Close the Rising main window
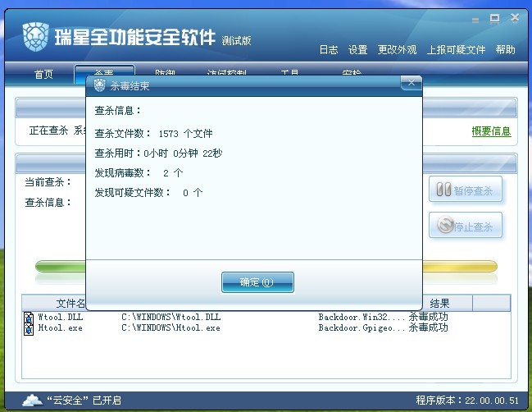This screenshot has width=532, height=412. coord(515,18)
